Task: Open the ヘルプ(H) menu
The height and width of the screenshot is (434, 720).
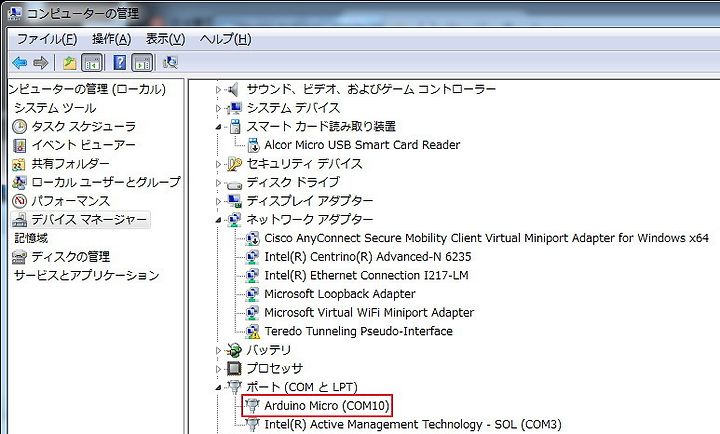Action: coord(225,39)
